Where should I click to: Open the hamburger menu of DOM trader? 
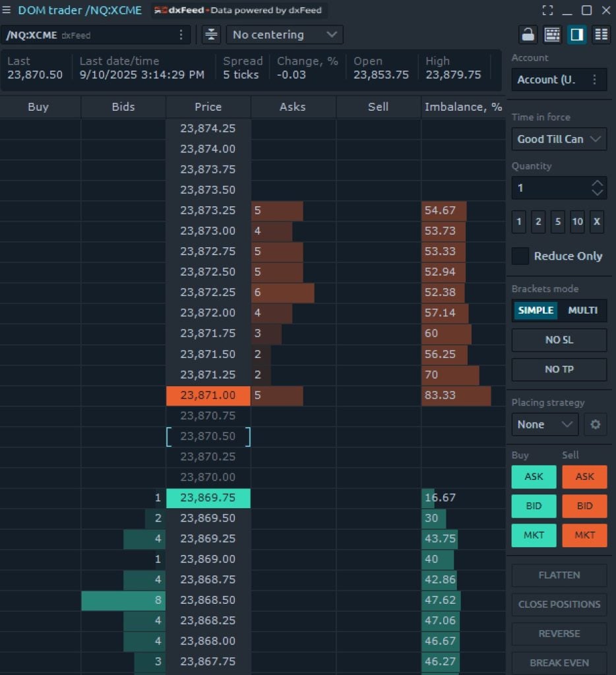(7, 11)
